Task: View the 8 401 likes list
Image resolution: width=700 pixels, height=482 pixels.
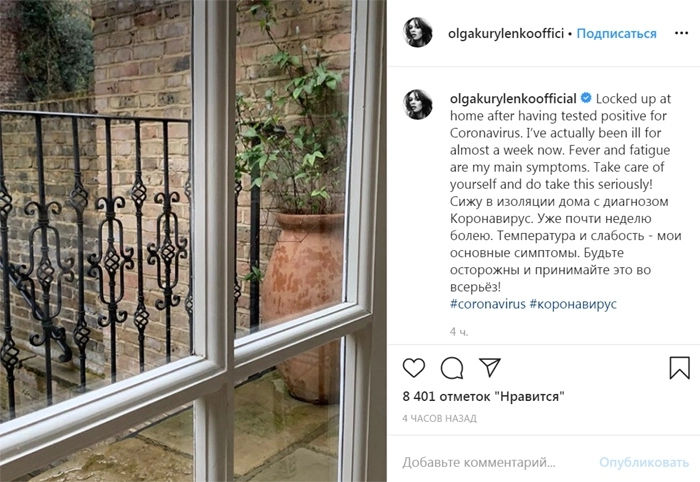Action: (x=483, y=396)
